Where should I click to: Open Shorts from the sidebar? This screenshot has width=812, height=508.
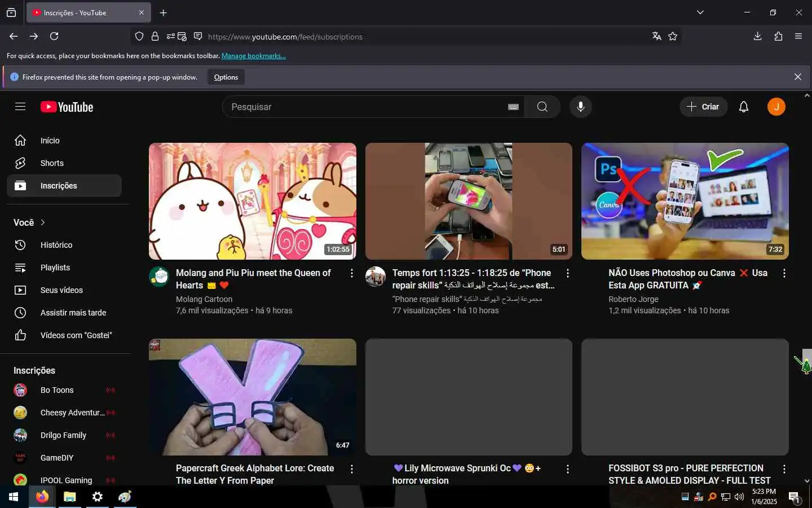click(x=64, y=163)
